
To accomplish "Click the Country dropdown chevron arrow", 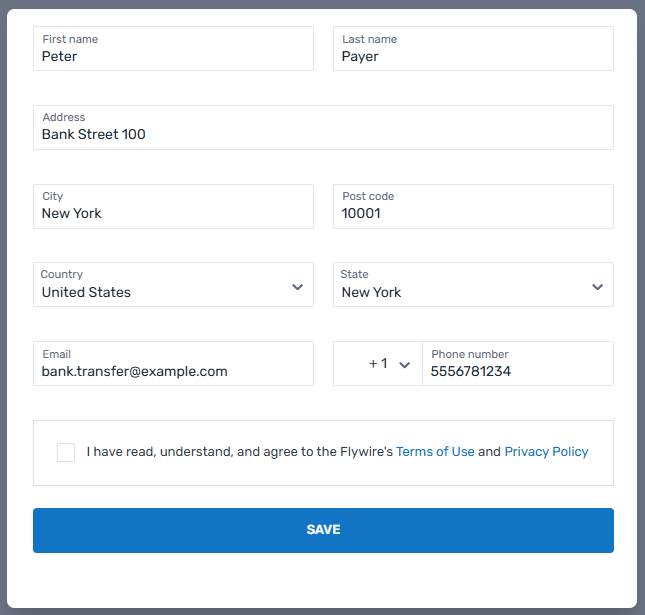I will point(297,287).
